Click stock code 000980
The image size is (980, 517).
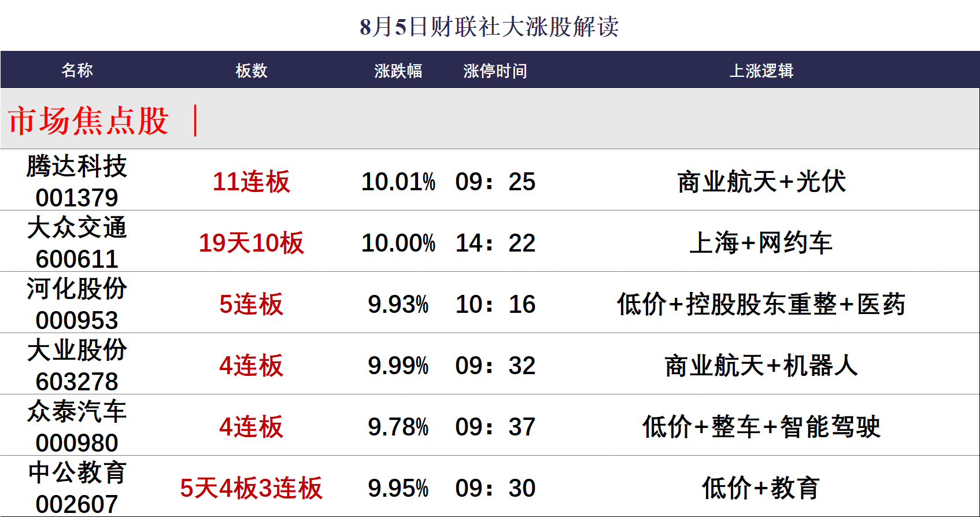click(77, 443)
